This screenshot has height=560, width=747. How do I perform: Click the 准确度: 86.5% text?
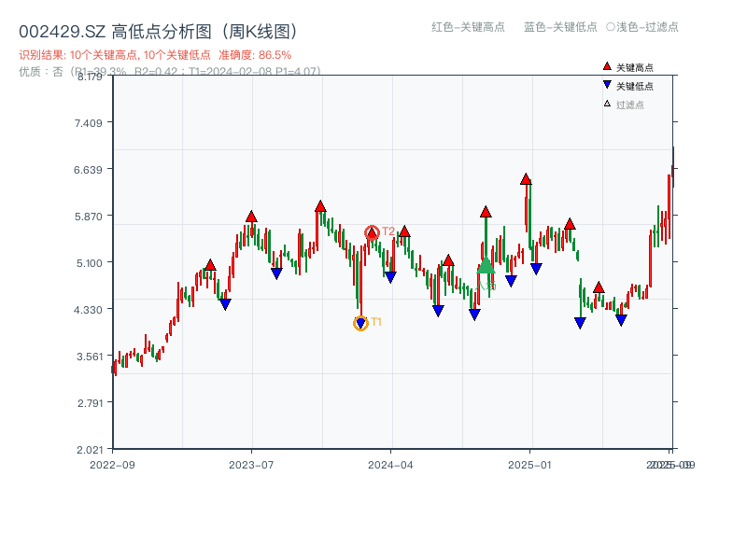(255, 55)
